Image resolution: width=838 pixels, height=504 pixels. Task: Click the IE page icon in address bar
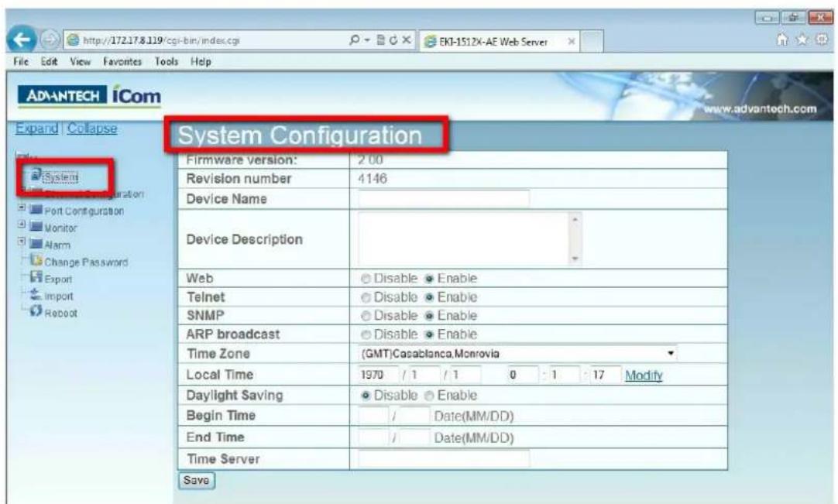[x=74, y=40]
